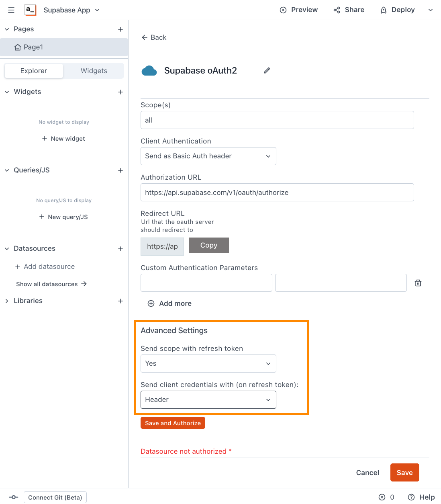Add a new widget using the plus icon

pos(120,92)
